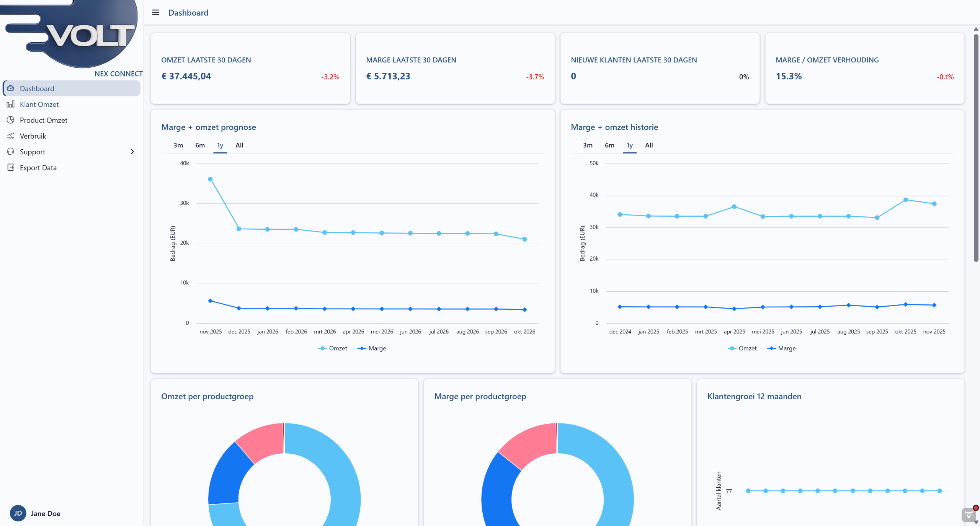Toggle Omzet series in prognose legend

pyautogui.click(x=333, y=348)
